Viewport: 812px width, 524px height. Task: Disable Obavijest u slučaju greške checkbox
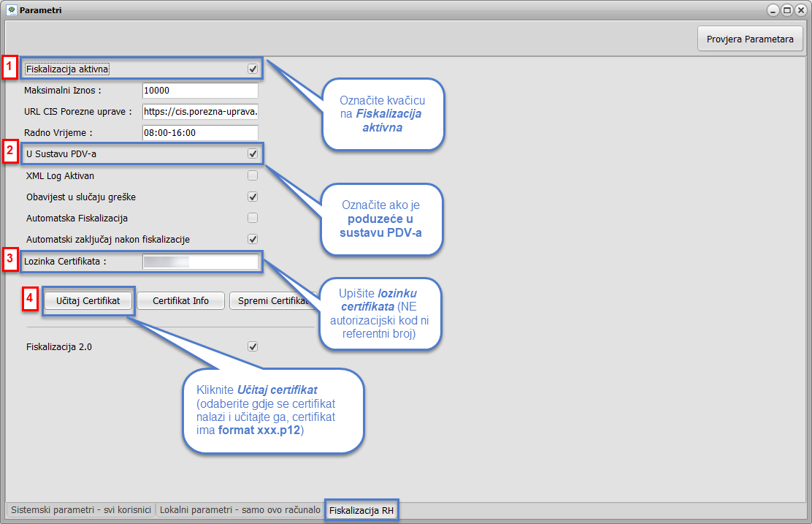click(253, 197)
